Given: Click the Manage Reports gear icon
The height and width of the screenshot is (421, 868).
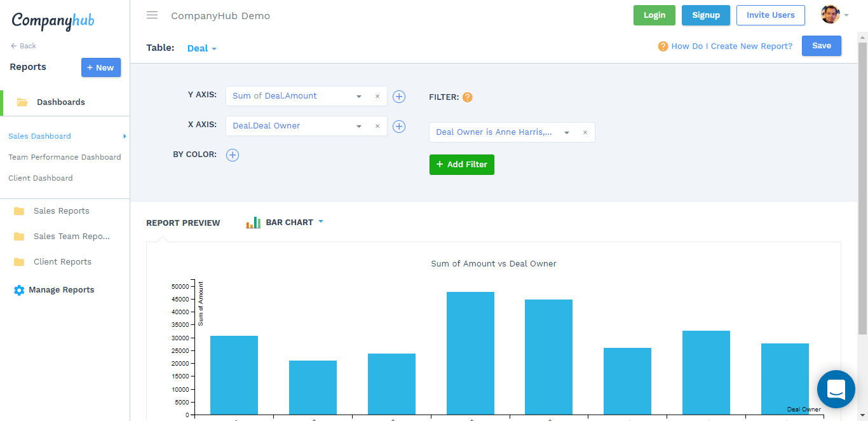Looking at the screenshot, I should click(x=19, y=290).
